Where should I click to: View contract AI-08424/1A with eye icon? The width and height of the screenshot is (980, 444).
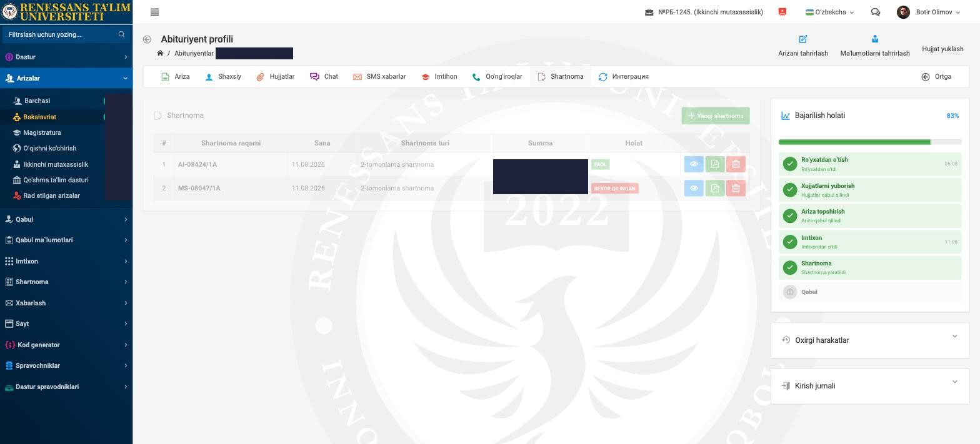pyautogui.click(x=694, y=164)
